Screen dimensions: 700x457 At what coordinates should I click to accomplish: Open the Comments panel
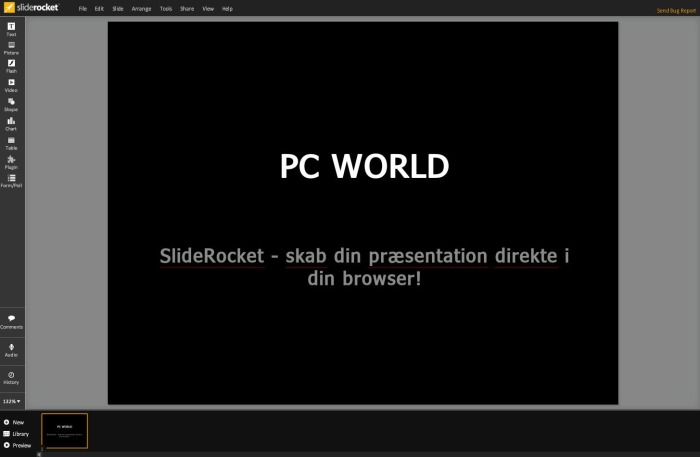click(x=12, y=322)
